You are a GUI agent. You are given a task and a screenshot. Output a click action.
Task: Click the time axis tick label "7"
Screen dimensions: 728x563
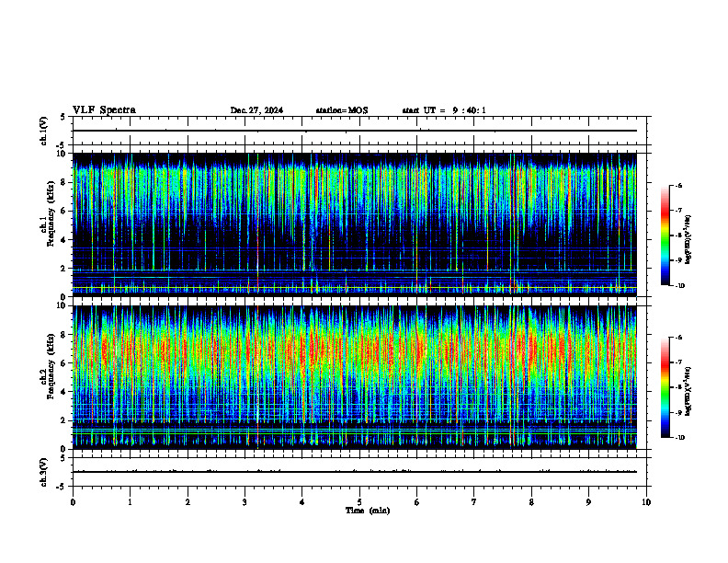coord(474,502)
